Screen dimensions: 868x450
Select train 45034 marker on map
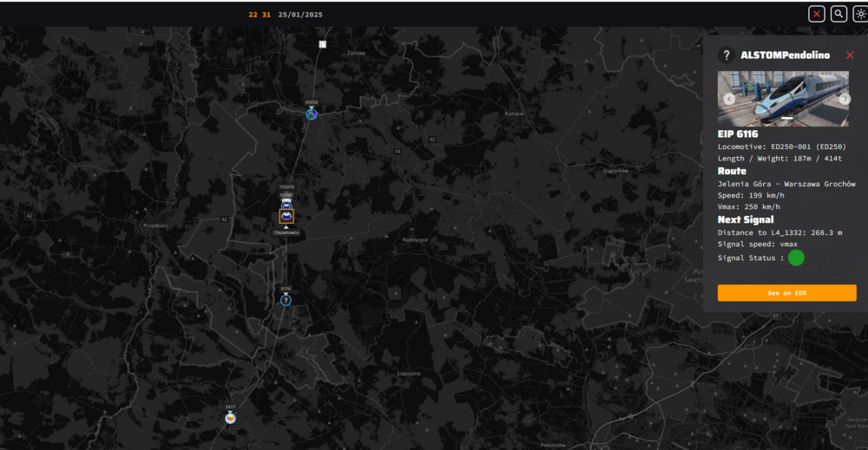[x=311, y=114]
